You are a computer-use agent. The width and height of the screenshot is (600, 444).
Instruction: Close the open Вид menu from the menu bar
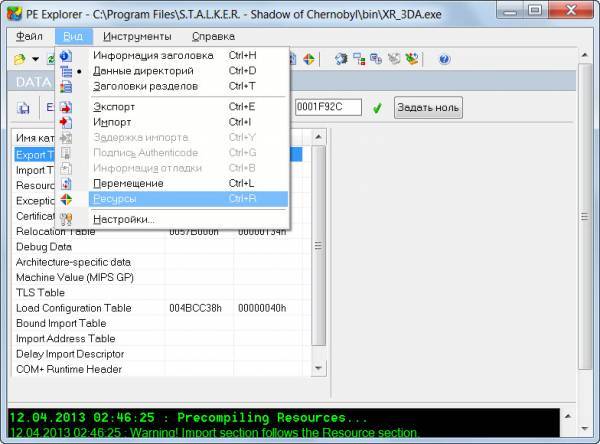tap(73, 36)
